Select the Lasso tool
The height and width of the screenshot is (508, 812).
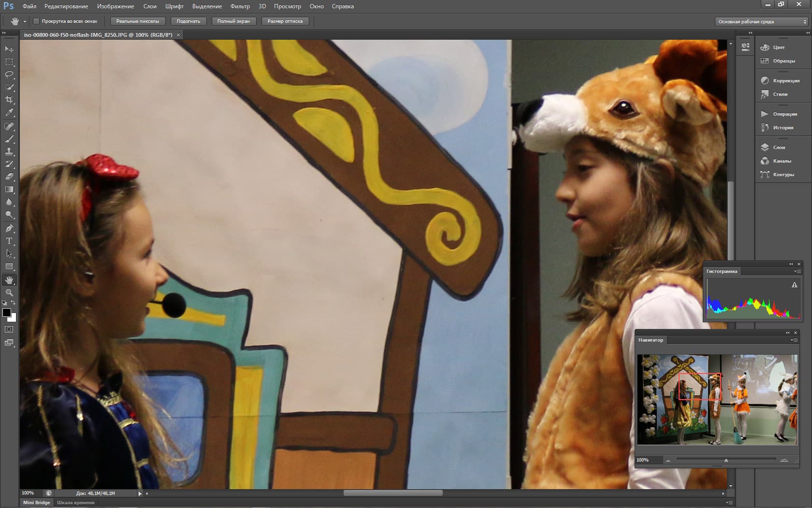pos(9,75)
